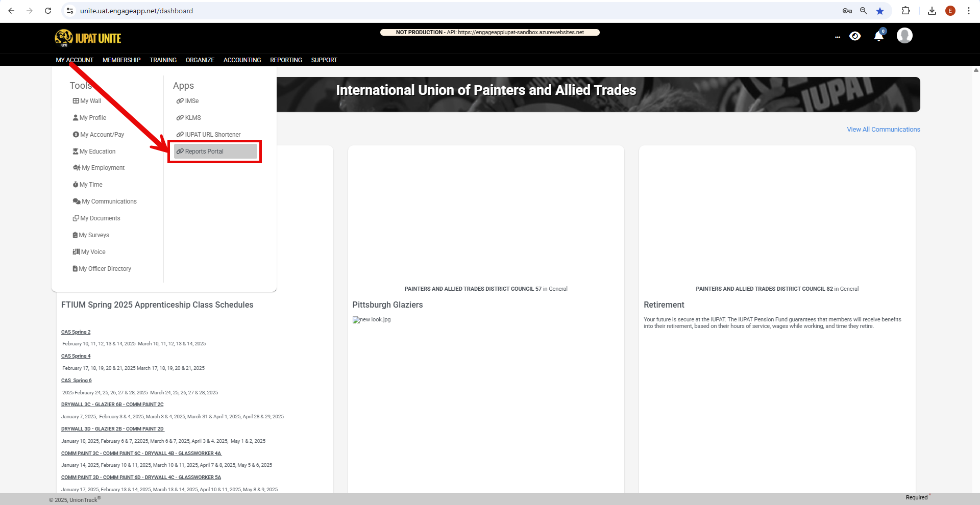Open My Communications
The height and width of the screenshot is (505, 980).
coord(105,201)
